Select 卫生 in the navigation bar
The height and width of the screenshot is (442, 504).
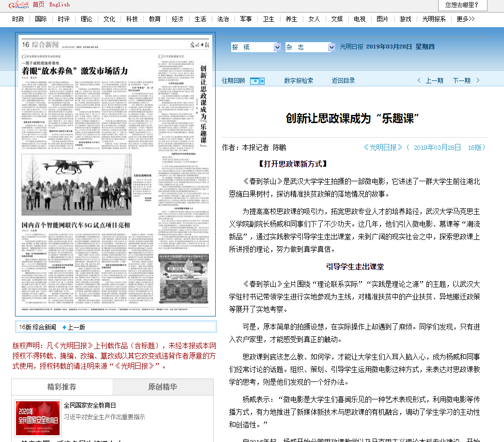point(268,19)
